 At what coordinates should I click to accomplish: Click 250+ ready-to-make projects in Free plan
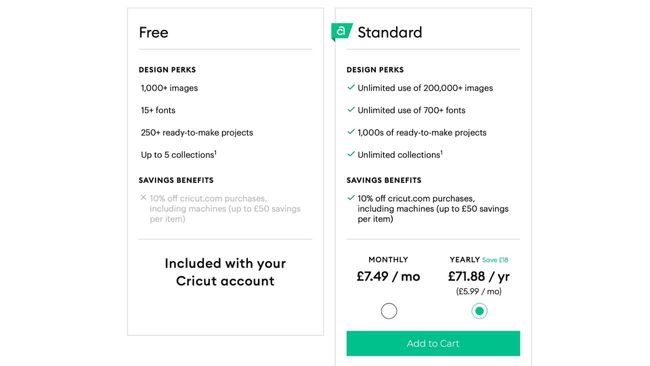[197, 133]
